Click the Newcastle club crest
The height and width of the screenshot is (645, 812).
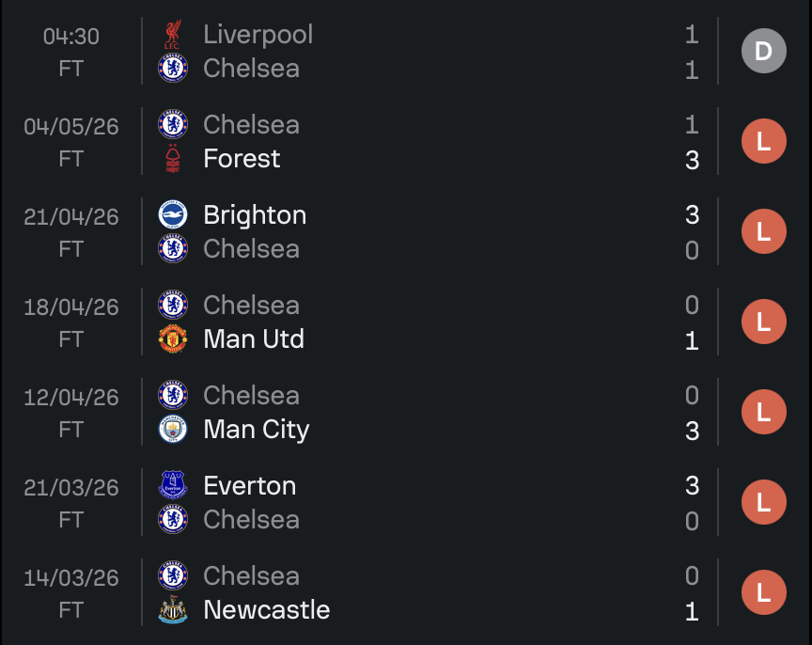(173, 610)
